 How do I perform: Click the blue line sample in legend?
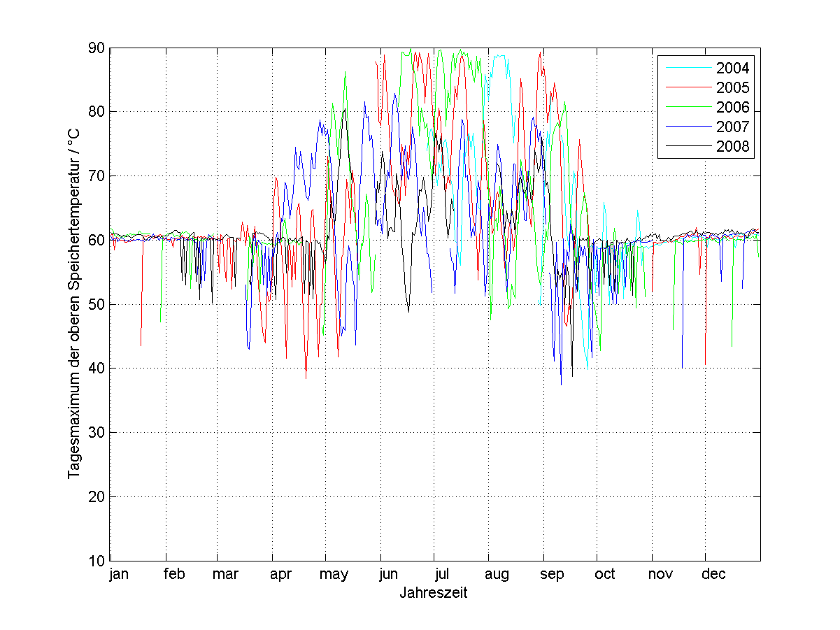pos(685,127)
